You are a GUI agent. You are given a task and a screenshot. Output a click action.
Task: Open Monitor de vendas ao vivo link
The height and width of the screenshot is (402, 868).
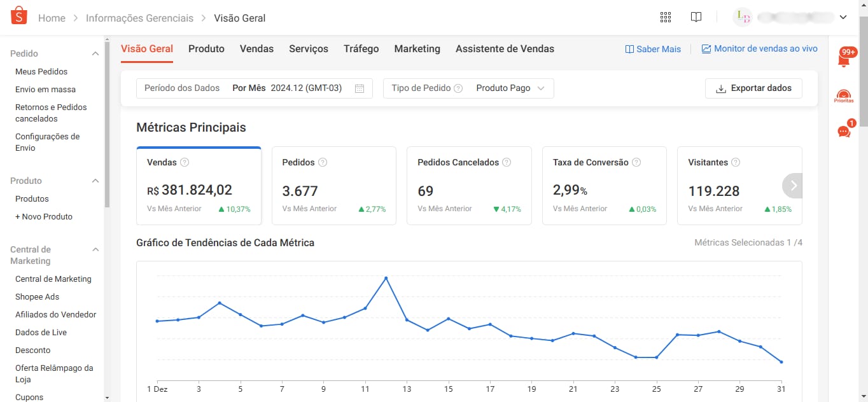point(759,49)
